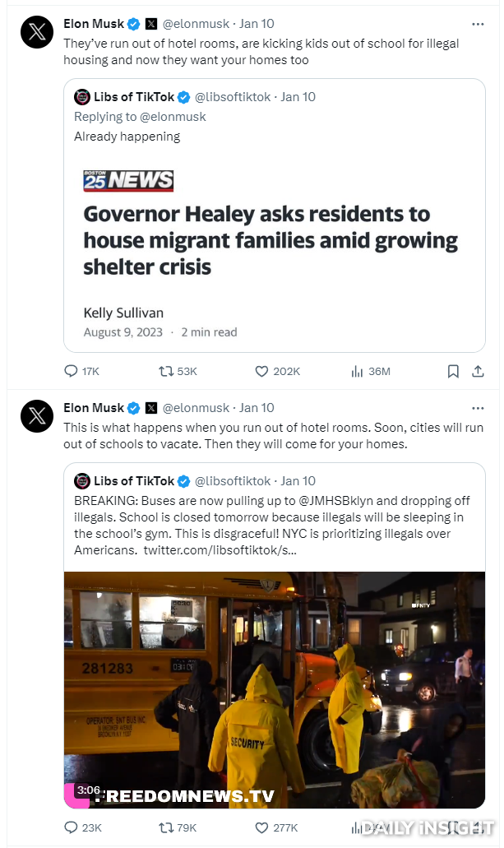The image size is (504, 848).
Task: Bookmark the first Elon Musk tweet
Action: (x=453, y=371)
